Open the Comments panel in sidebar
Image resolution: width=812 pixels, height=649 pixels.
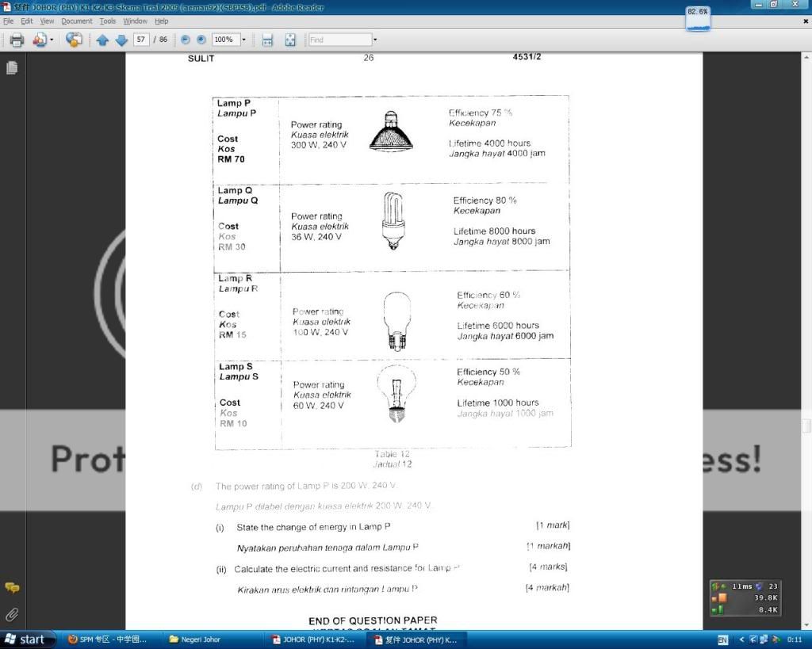pyautogui.click(x=12, y=588)
